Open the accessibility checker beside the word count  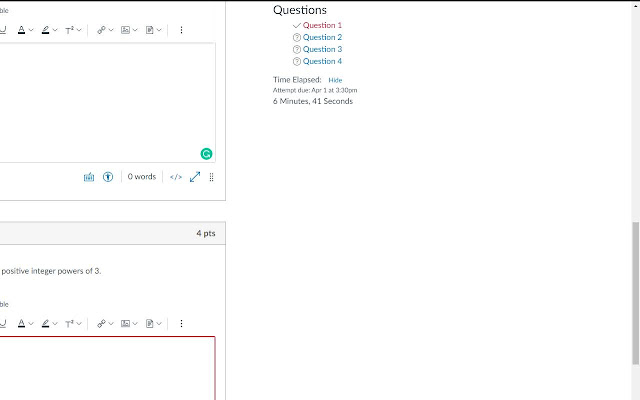pyautogui.click(x=108, y=177)
